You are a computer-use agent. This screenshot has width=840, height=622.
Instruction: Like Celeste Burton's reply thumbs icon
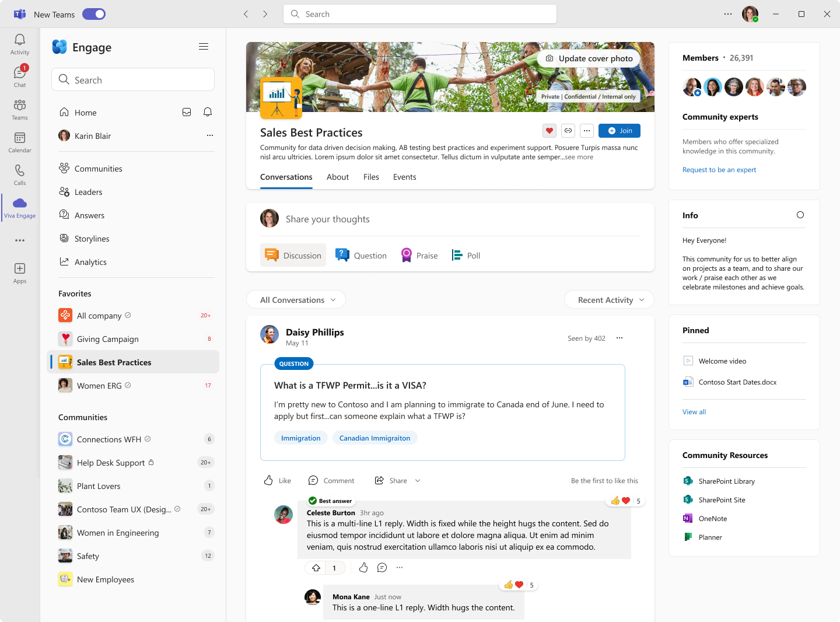(363, 567)
